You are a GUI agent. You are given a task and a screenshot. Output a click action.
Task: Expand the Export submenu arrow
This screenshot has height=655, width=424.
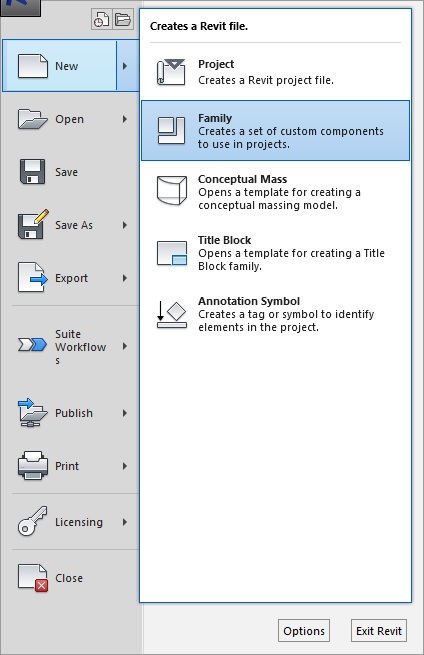click(x=125, y=278)
